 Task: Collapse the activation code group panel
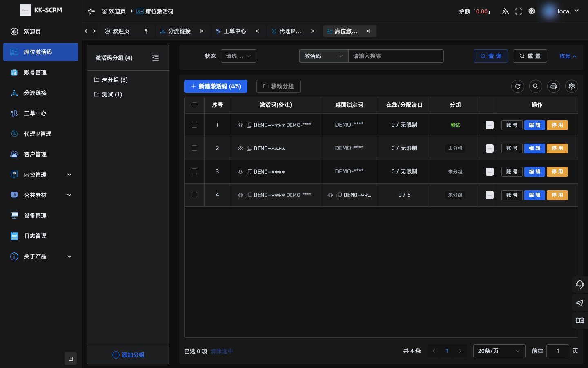[x=156, y=58]
